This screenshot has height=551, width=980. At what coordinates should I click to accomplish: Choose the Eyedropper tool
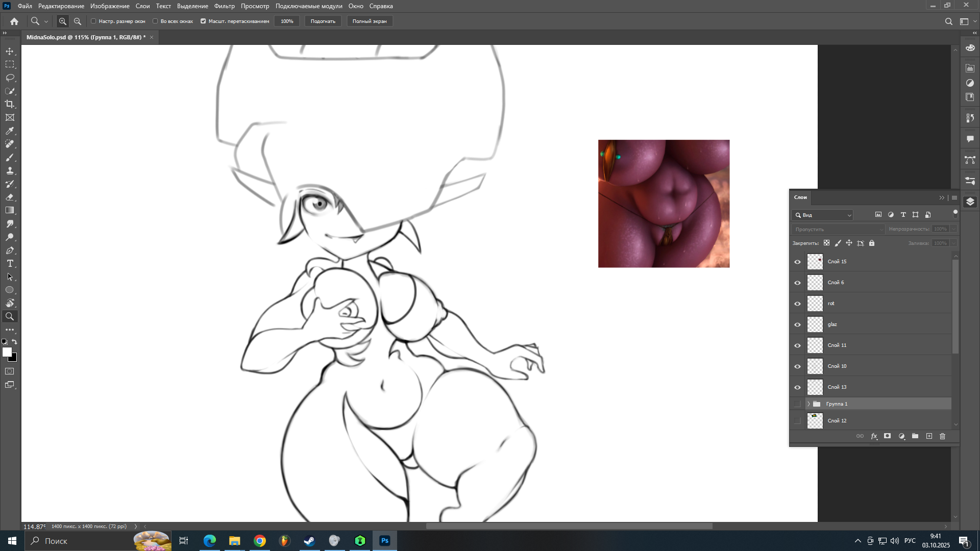[x=10, y=131]
